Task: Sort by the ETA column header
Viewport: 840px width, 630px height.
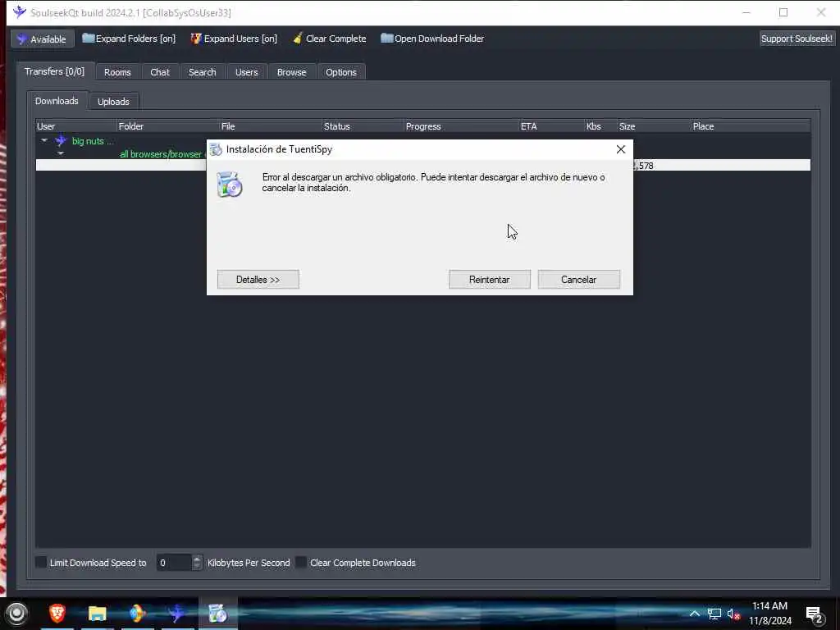Action: pos(551,126)
